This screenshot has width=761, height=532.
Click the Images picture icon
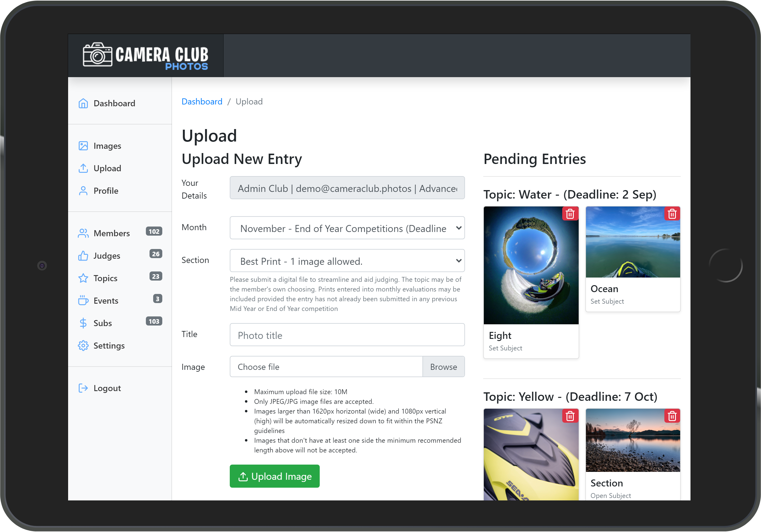tap(83, 146)
